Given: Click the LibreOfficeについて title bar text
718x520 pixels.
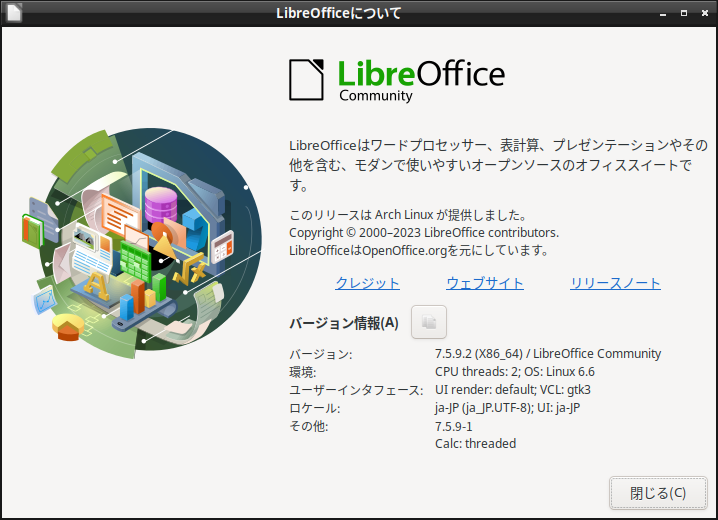Looking at the screenshot, I should pyautogui.click(x=338, y=13).
